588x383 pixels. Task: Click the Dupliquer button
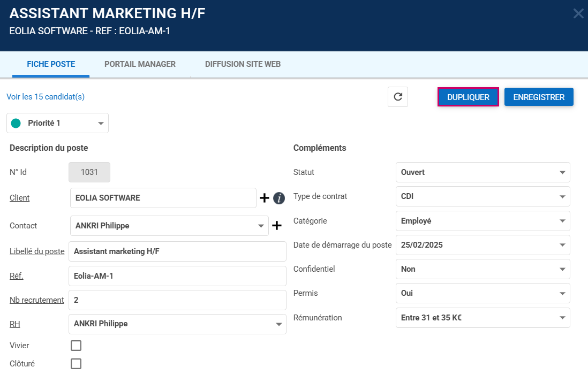(x=468, y=97)
